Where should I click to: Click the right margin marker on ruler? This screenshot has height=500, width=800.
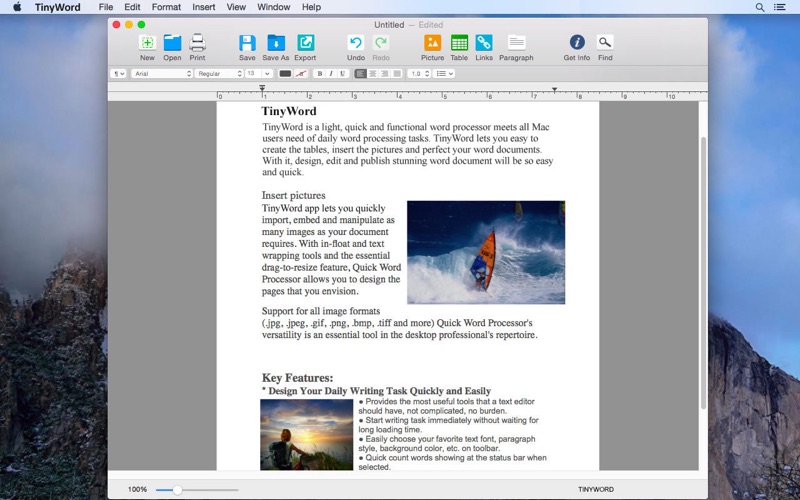555,90
